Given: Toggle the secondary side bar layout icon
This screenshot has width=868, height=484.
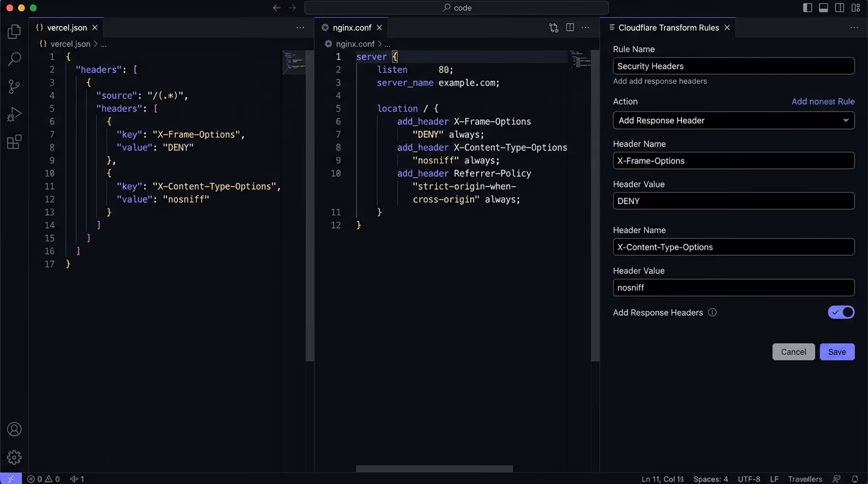Looking at the screenshot, I should [840, 8].
